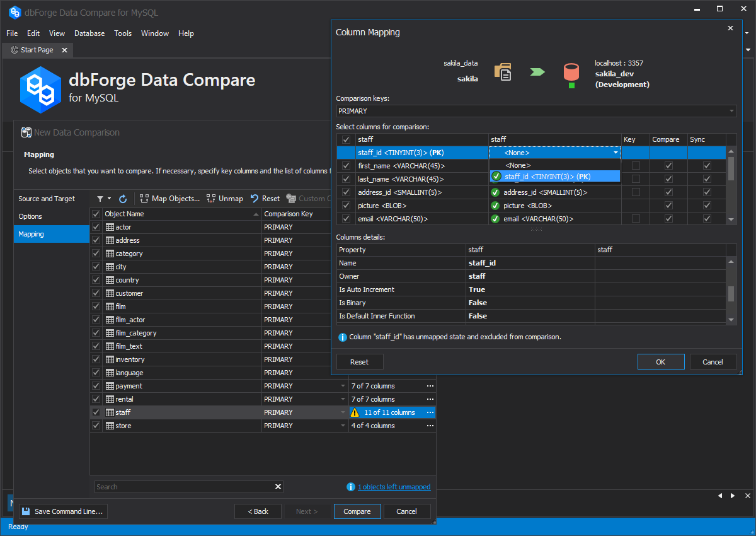Open the '1 objects left unmapped' link

coord(394,487)
